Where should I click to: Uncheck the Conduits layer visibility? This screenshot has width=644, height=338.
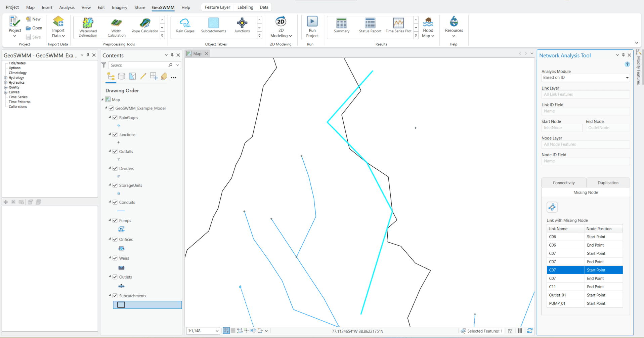pos(115,202)
